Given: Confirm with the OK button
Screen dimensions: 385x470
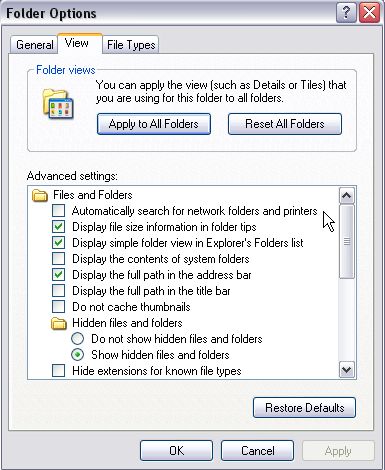Looking at the screenshot, I should point(176,451).
